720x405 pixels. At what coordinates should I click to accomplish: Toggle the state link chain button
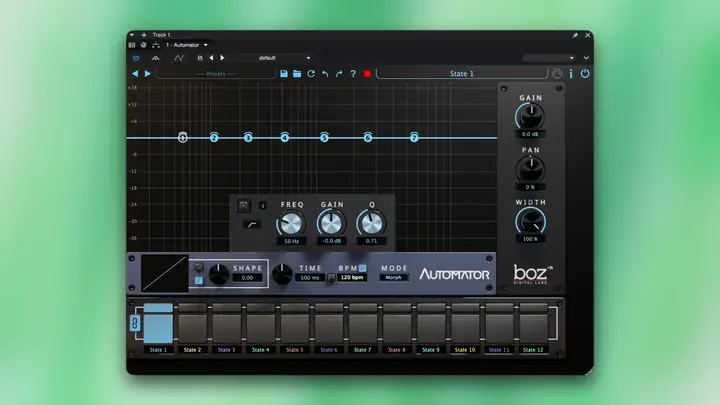click(x=135, y=323)
